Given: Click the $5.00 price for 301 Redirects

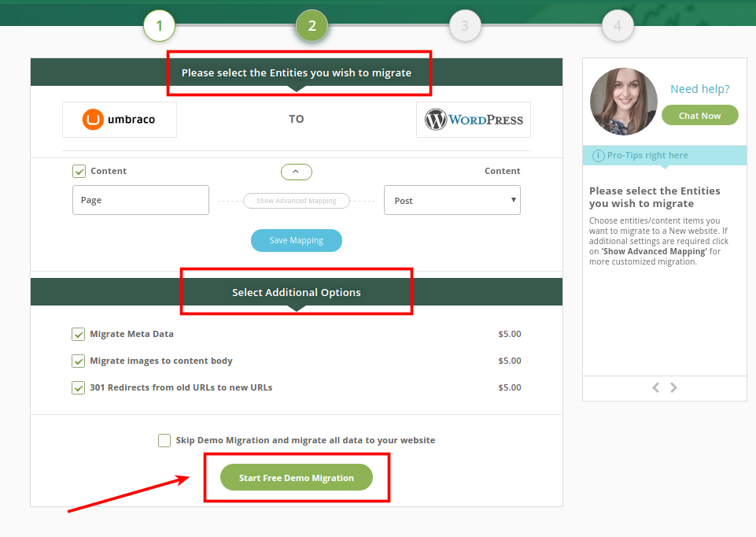Looking at the screenshot, I should coord(510,387).
